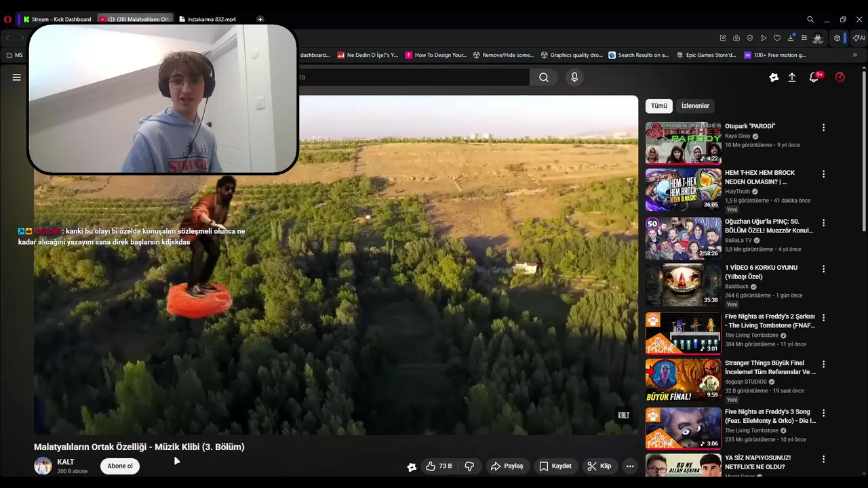Open the Opera AI sidebar button
Screen dimensions: 868x488
click(x=859, y=38)
